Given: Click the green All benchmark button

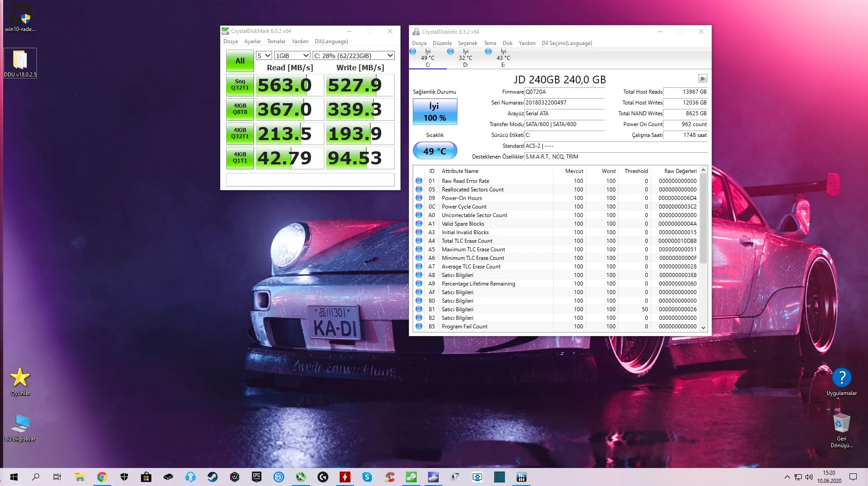Looking at the screenshot, I should coord(240,61).
